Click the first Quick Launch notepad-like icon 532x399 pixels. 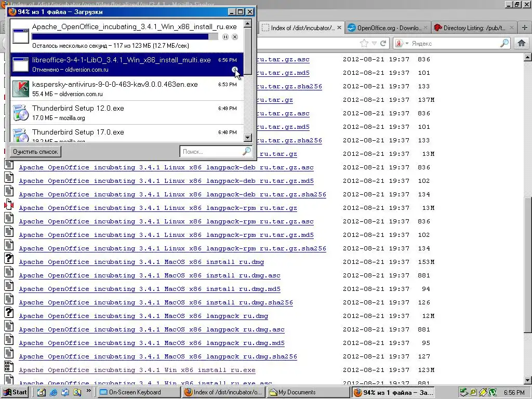[x=42, y=392]
